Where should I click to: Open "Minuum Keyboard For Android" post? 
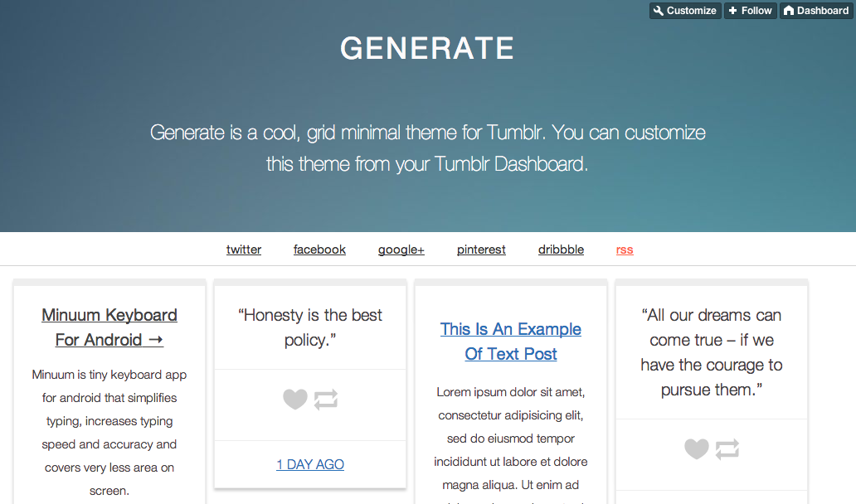click(109, 327)
